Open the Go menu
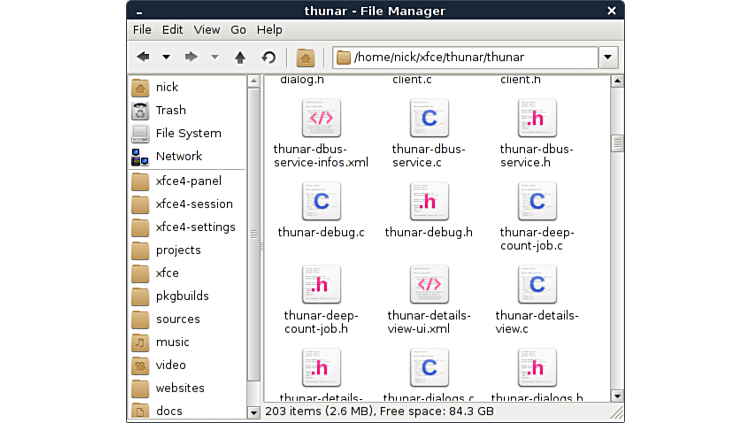The image size is (752, 423). point(238,30)
